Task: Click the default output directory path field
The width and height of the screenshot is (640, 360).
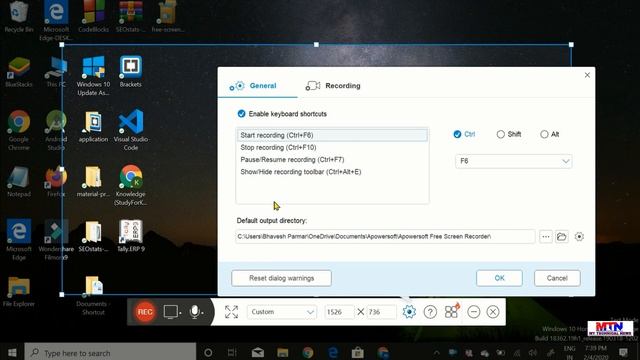Action: click(x=385, y=236)
